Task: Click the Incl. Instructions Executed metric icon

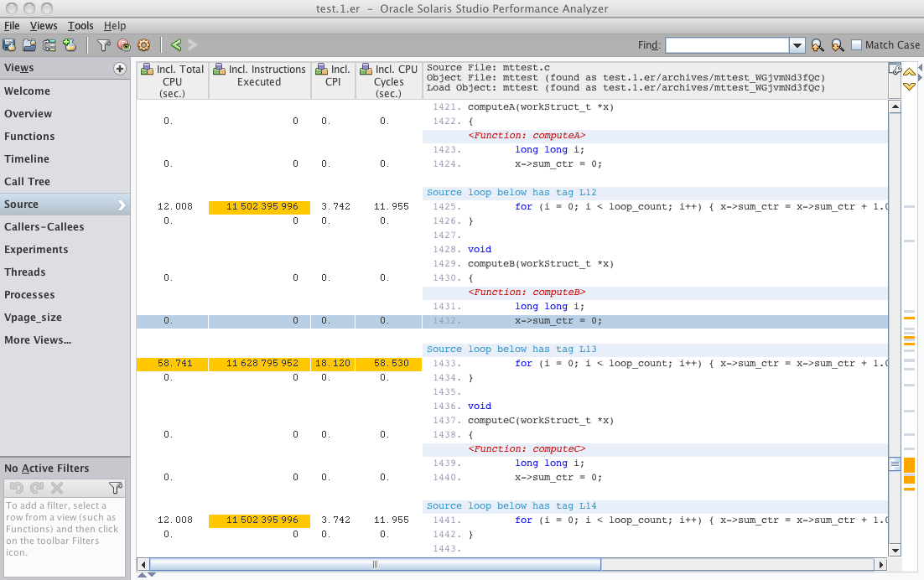Action: (219, 70)
